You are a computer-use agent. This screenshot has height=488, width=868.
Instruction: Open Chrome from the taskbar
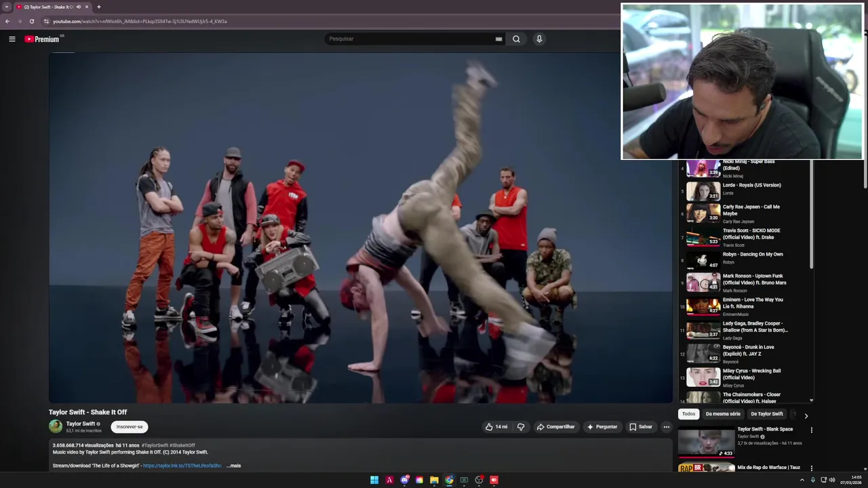(x=449, y=480)
